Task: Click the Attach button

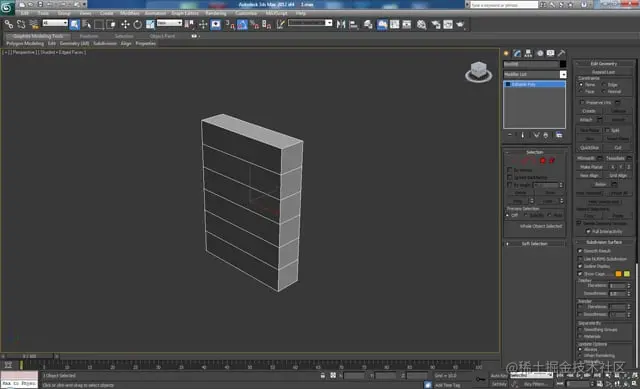Action: [586, 120]
